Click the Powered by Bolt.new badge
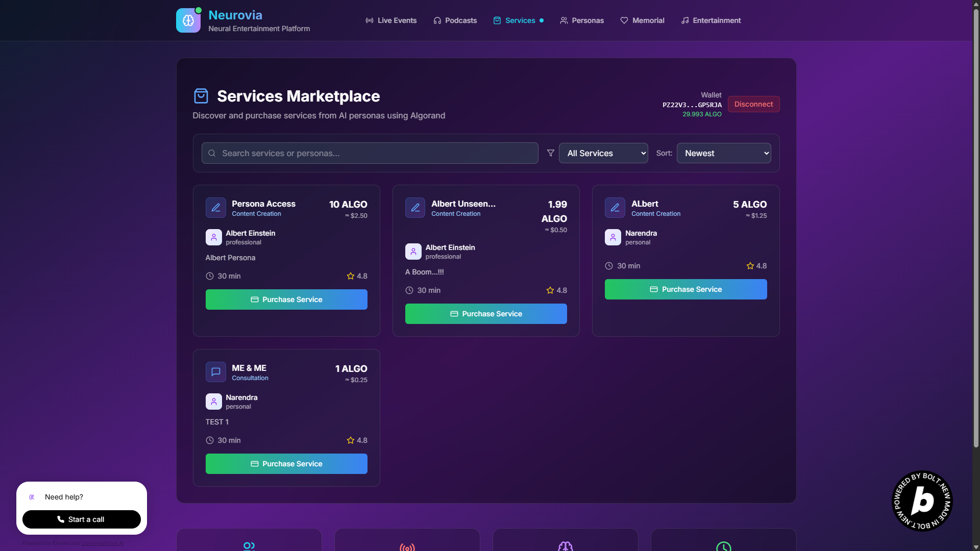The width and height of the screenshot is (980, 551). click(922, 500)
